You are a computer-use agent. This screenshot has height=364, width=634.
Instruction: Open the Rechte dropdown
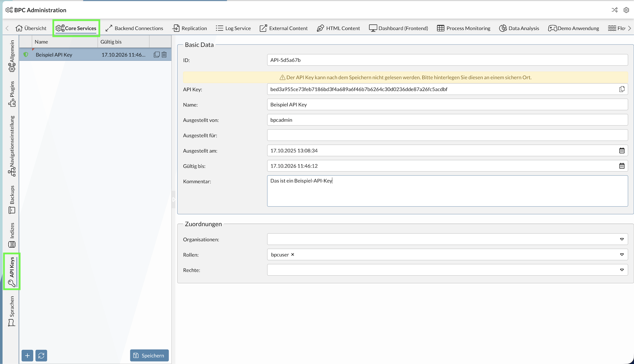[x=622, y=270]
